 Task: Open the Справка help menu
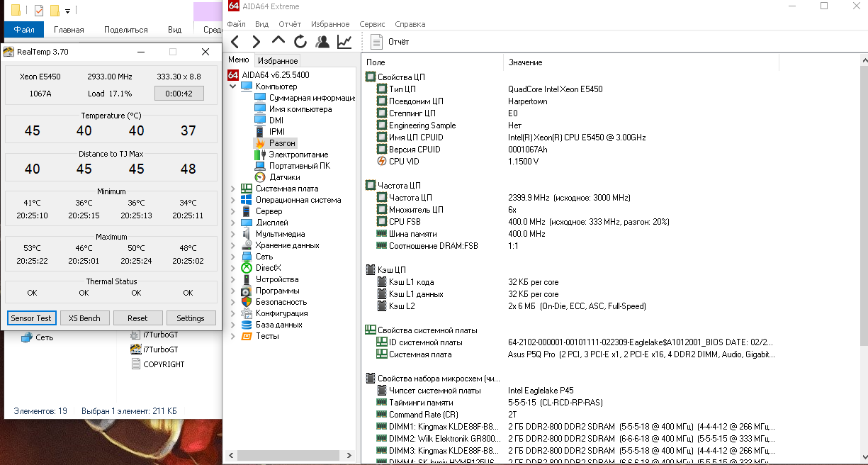(410, 24)
